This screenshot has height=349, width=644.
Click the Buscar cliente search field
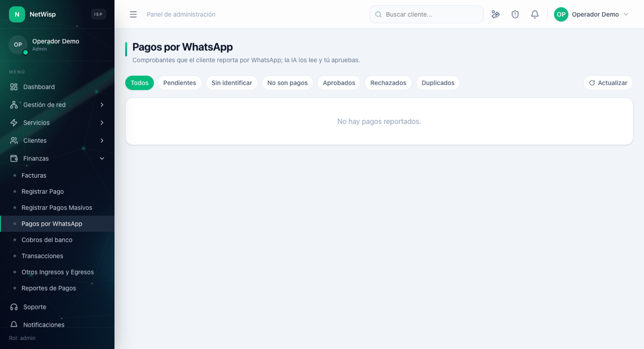point(427,14)
